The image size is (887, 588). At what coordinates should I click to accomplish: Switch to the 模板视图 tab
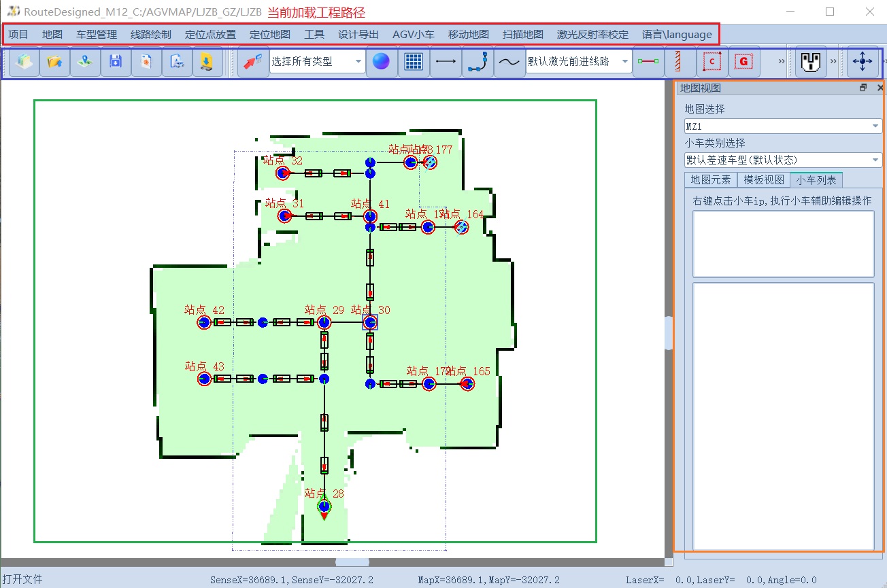click(764, 179)
